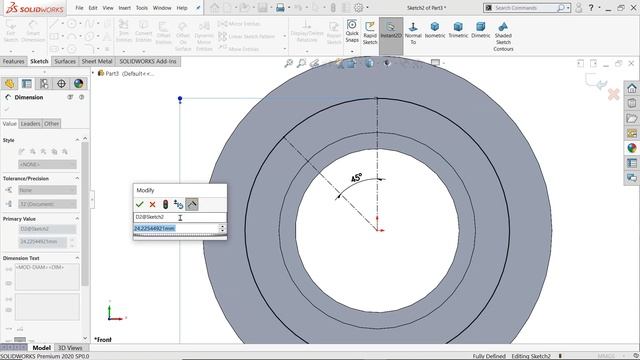Open the Edit menu
The image size is (640, 360).
(93, 8)
